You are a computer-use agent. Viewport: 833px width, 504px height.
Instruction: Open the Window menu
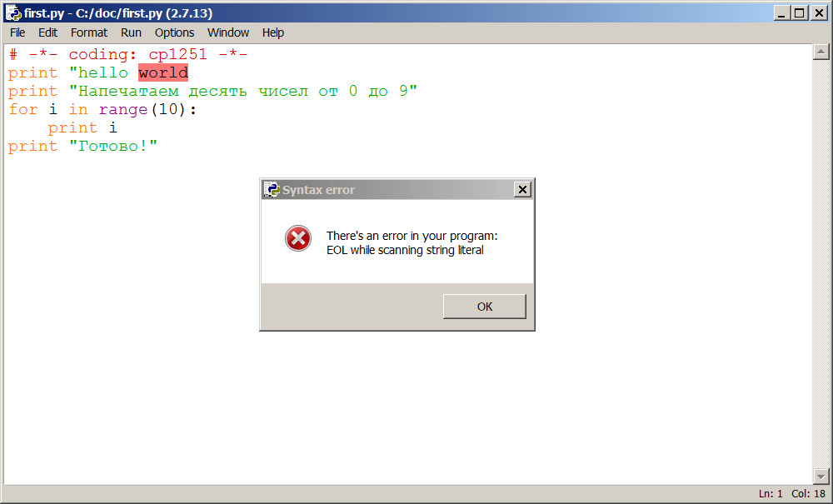228,33
